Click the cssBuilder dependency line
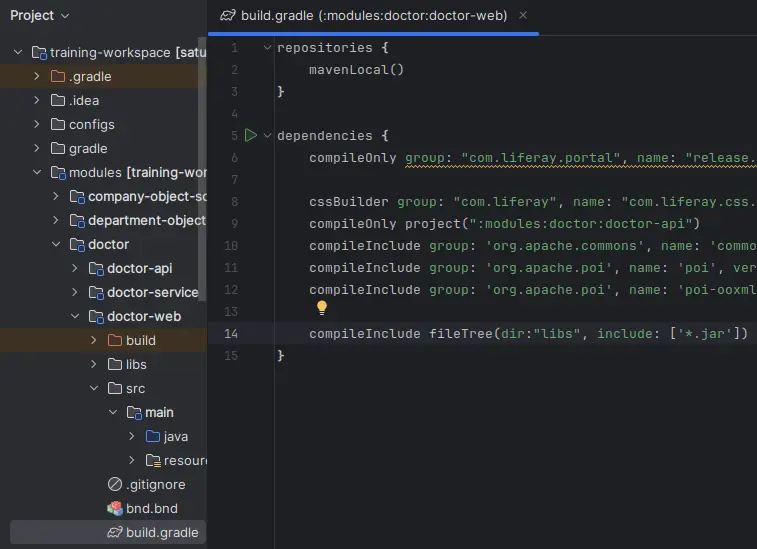757x549 pixels. tap(533, 202)
